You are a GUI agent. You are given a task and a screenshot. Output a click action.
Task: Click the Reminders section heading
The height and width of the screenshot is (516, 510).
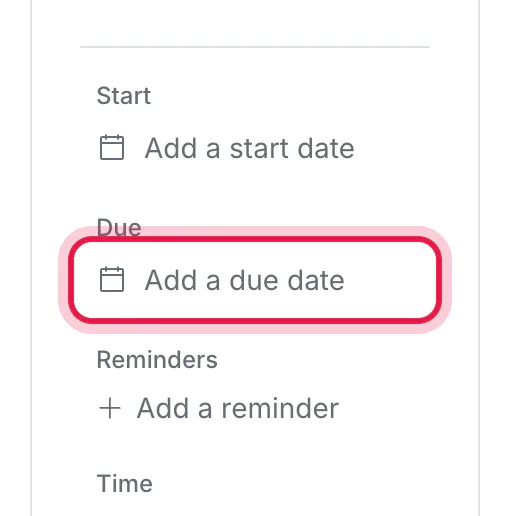point(157,360)
